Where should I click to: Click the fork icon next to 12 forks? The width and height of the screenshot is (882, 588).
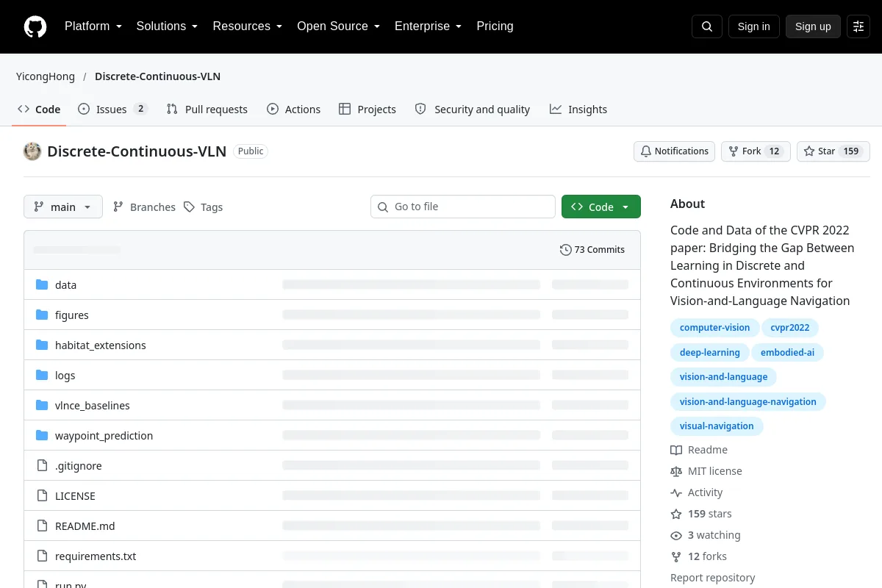(676, 556)
